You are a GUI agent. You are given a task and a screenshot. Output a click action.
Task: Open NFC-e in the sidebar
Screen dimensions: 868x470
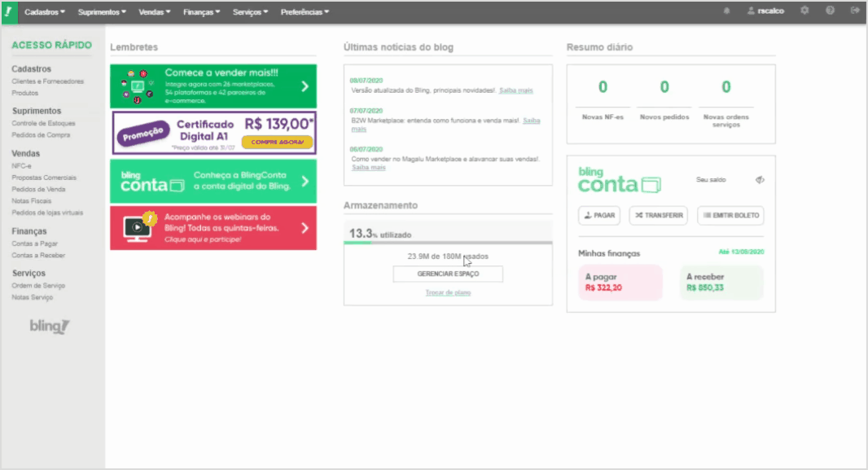click(x=22, y=166)
